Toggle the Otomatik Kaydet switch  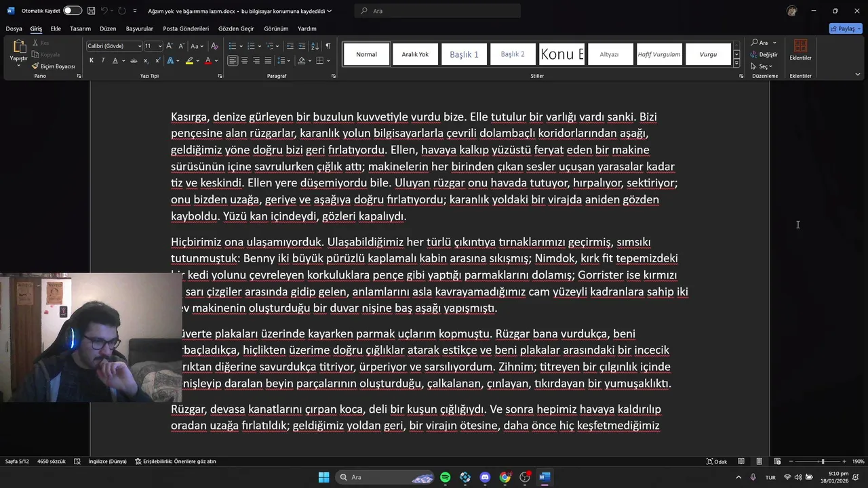coord(73,11)
